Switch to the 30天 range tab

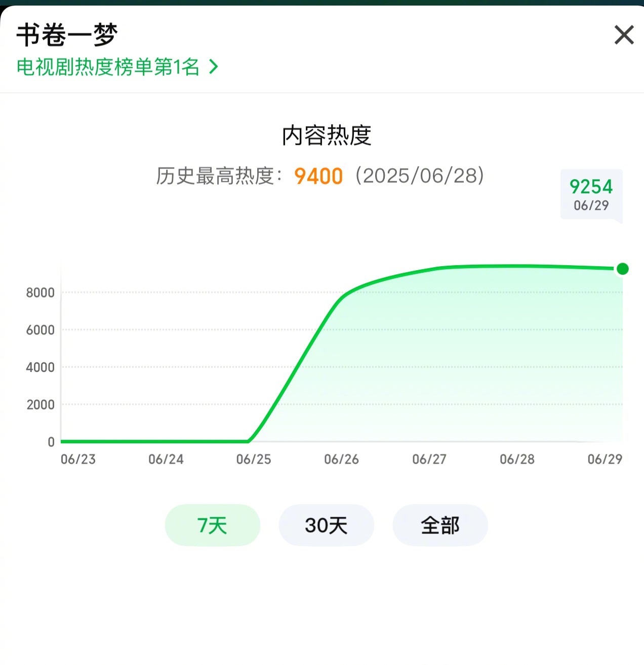pos(327,525)
